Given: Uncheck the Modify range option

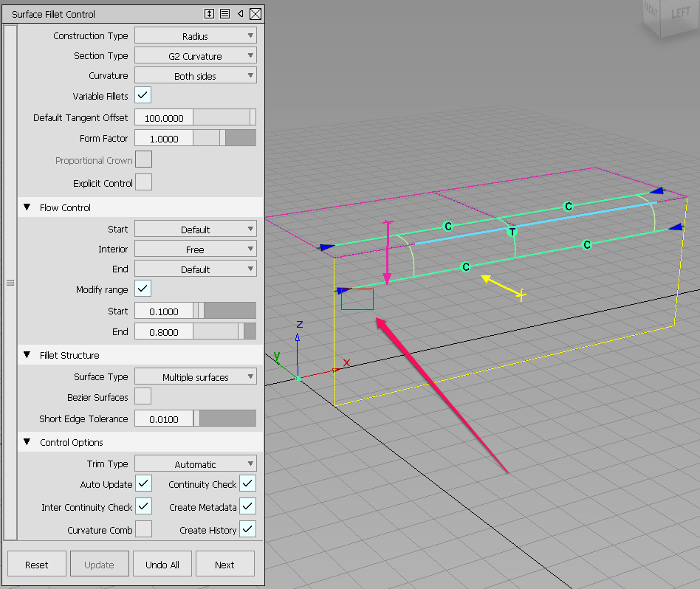Looking at the screenshot, I should pos(143,289).
